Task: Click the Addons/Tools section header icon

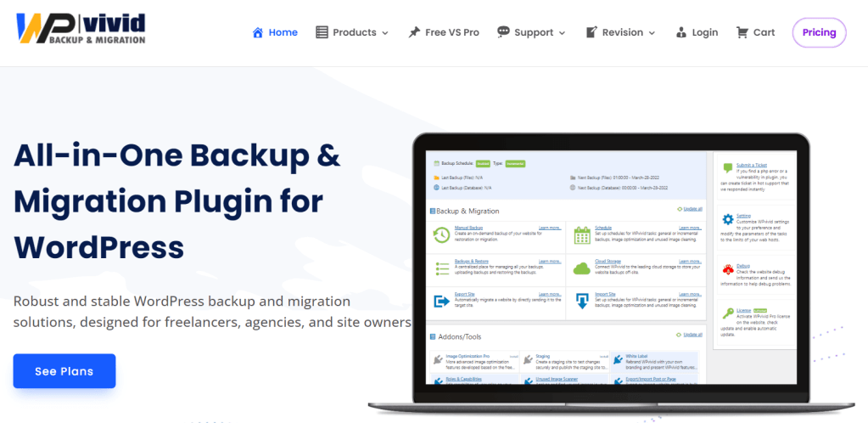Action: 433,336
